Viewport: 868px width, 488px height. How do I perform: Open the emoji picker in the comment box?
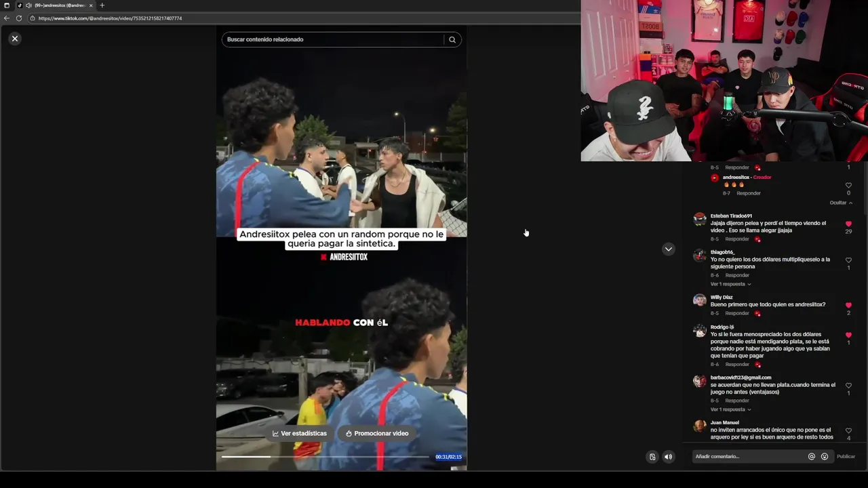point(825,456)
